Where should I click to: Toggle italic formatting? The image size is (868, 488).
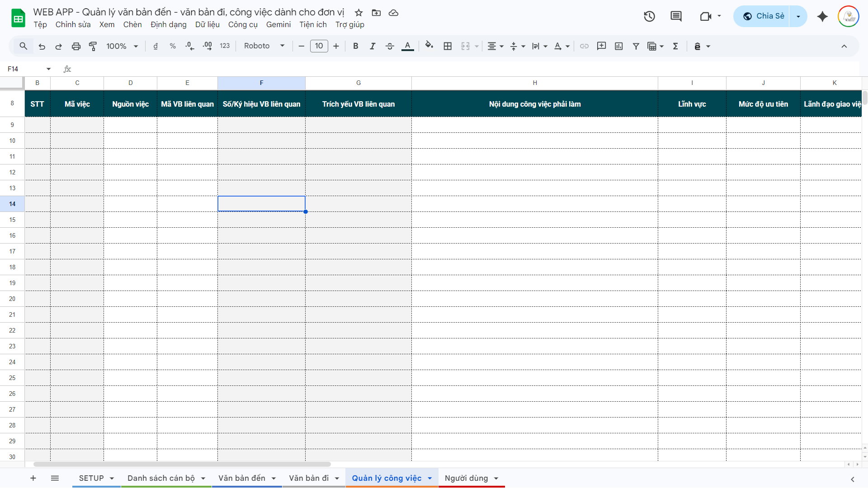click(373, 46)
